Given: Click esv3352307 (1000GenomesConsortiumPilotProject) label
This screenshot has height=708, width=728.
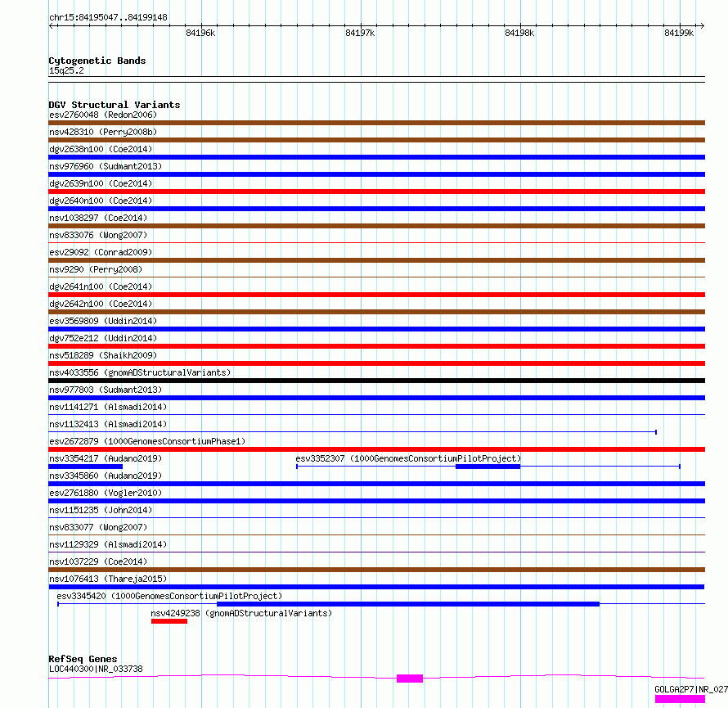Looking at the screenshot, I should point(408,458).
